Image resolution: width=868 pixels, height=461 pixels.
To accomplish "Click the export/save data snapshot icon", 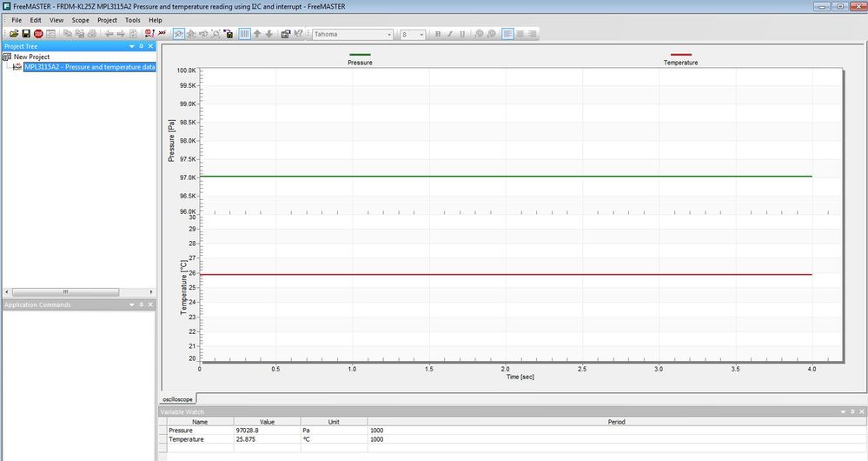I will (229, 34).
